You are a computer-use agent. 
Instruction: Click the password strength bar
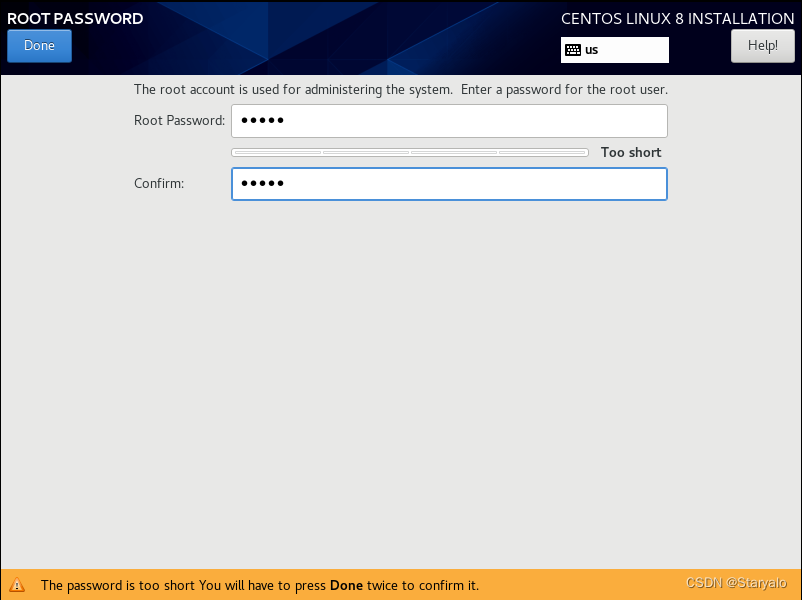coord(410,152)
